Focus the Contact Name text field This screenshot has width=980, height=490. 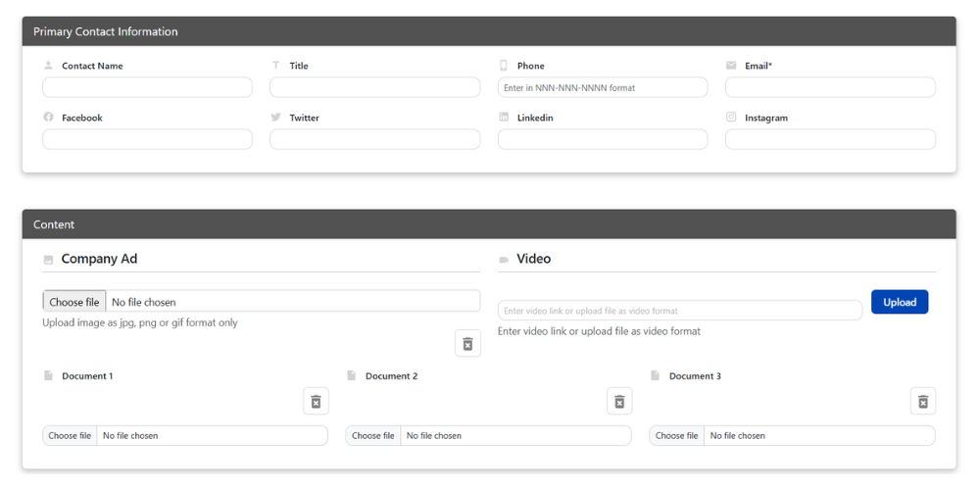click(x=147, y=88)
